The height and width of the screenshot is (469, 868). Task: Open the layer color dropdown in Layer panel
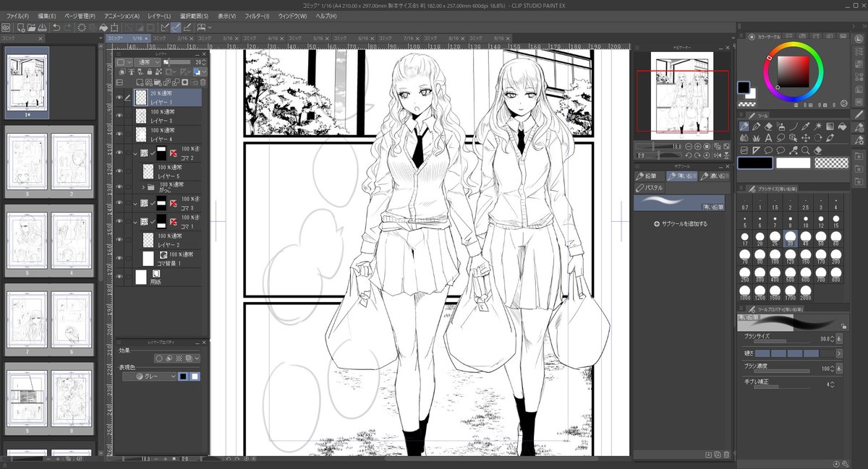pos(205,72)
